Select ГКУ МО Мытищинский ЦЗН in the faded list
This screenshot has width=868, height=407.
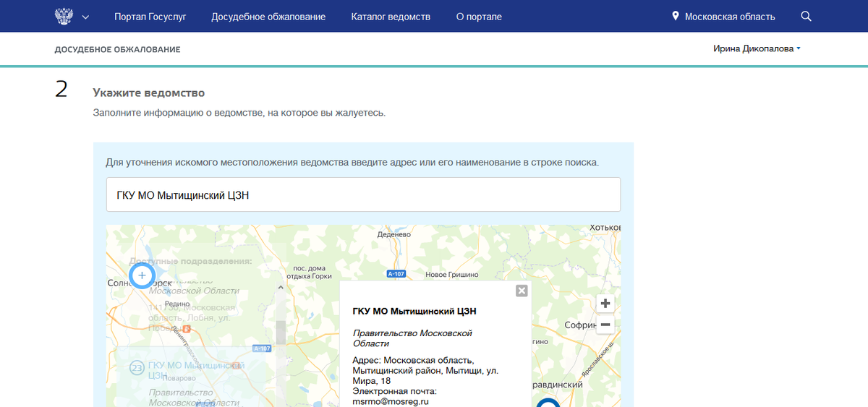[x=196, y=370]
